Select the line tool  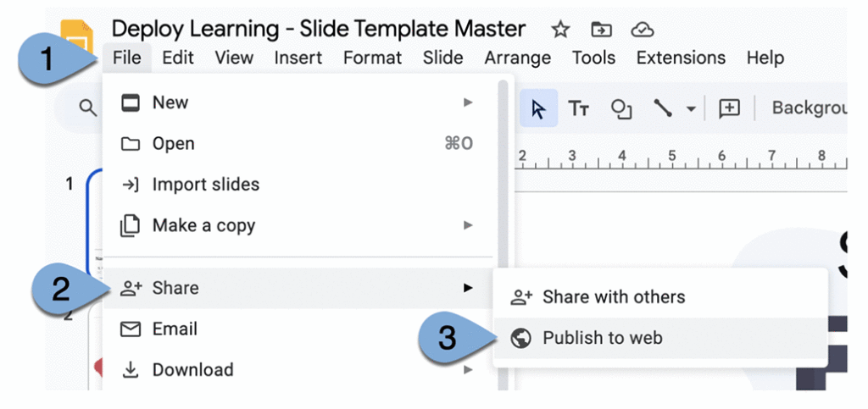point(663,108)
